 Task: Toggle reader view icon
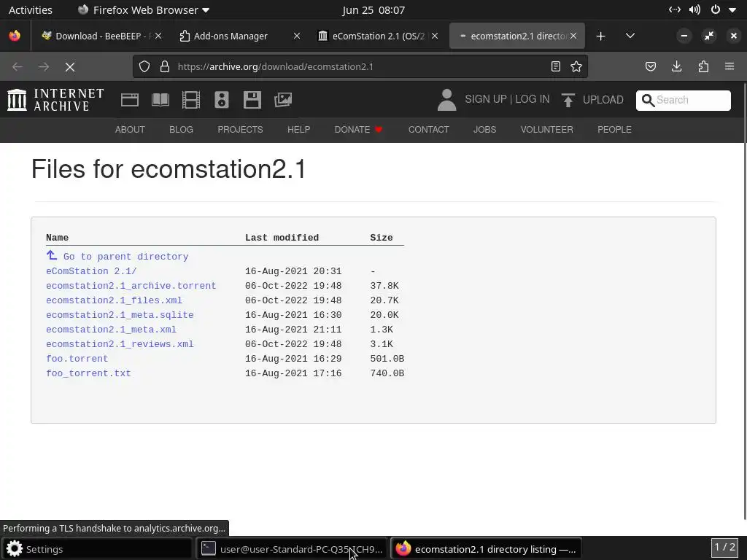pyautogui.click(x=555, y=66)
